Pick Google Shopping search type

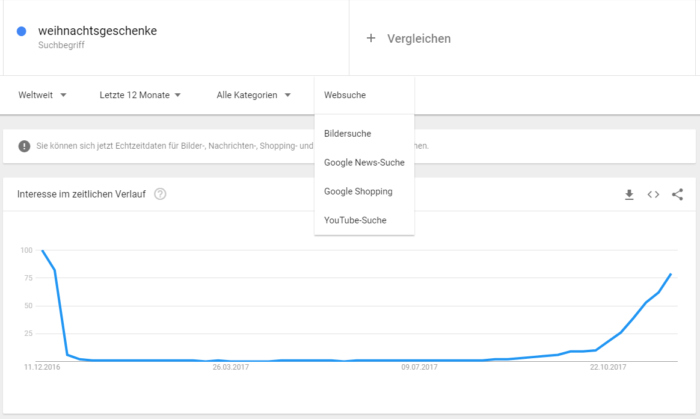[358, 191]
